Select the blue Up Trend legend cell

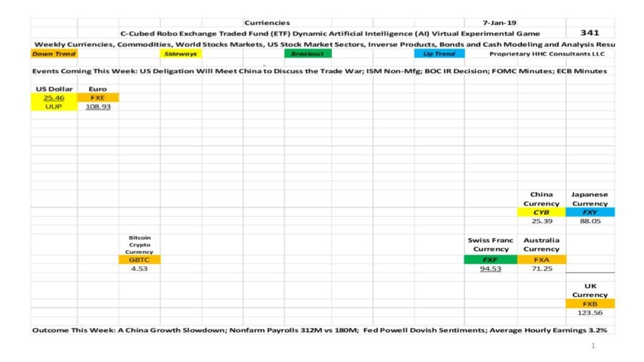pyautogui.click(x=439, y=54)
